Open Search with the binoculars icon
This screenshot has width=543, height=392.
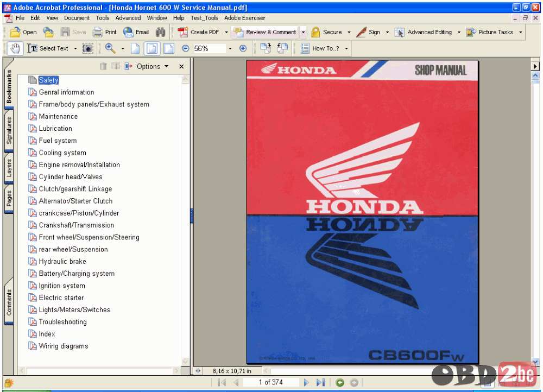(160, 32)
